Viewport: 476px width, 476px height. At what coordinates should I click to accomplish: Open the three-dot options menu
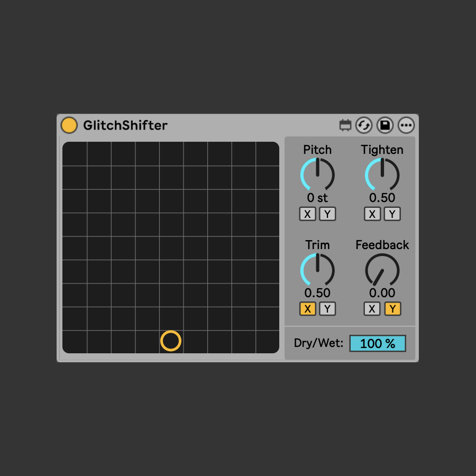pyautogui.click(x=406, y=125)
